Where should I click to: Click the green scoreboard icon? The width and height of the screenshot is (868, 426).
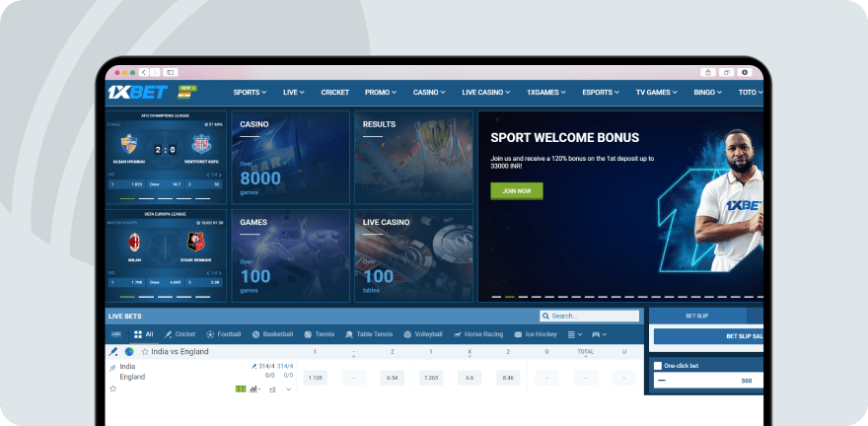pyautogui.click(x=241, y=389)
